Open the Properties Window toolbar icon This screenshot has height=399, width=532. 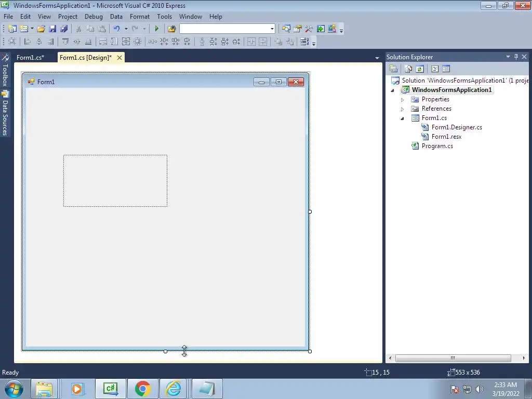(298, 29)
